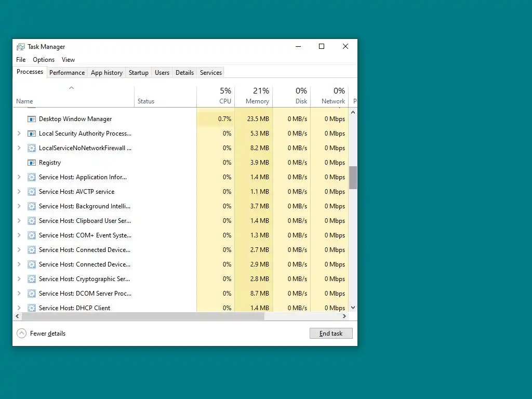Image resolution: width=532 pixels, height=399 pixels.
Task: Expand Service Host: Application Information
Action: point(19,177)
